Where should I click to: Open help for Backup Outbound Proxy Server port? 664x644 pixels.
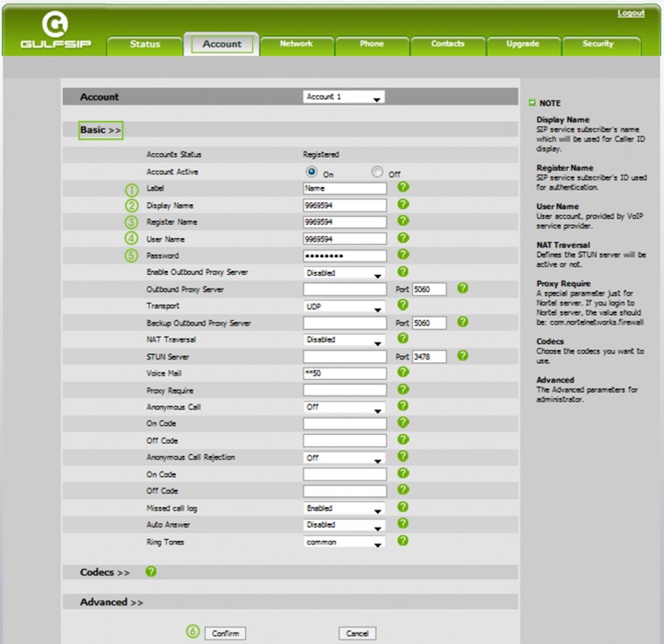[463, 322]
